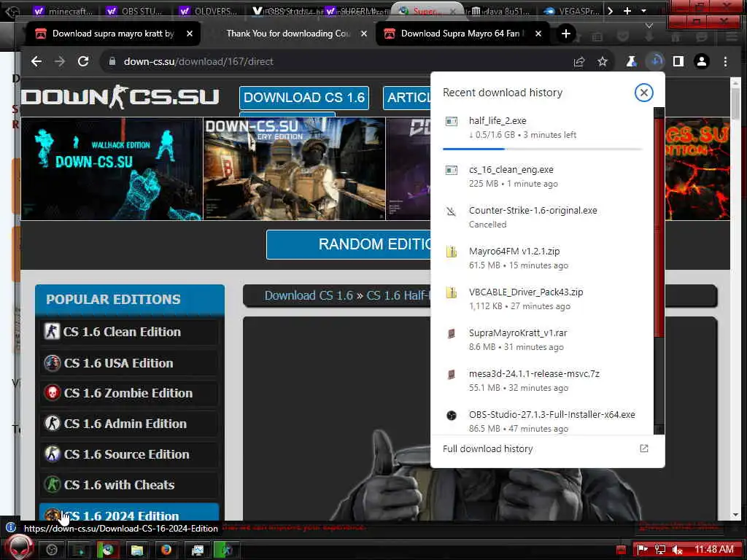Toggle the downloads toolbar icon
Screen dimensions: 747x560
656,61
